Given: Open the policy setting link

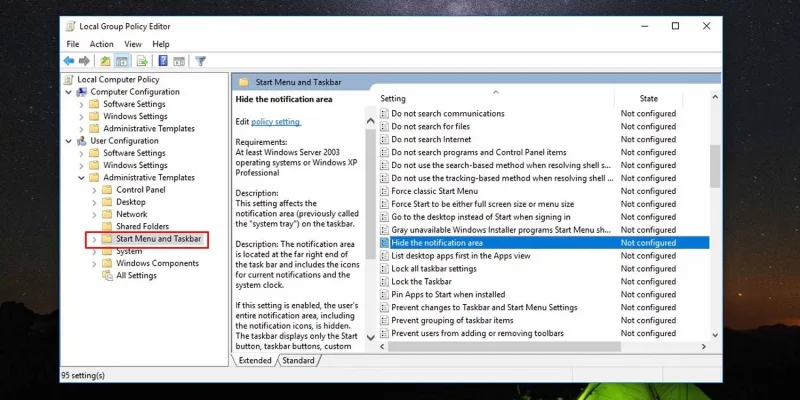Looking at the screenshot, I should point(276,122).
